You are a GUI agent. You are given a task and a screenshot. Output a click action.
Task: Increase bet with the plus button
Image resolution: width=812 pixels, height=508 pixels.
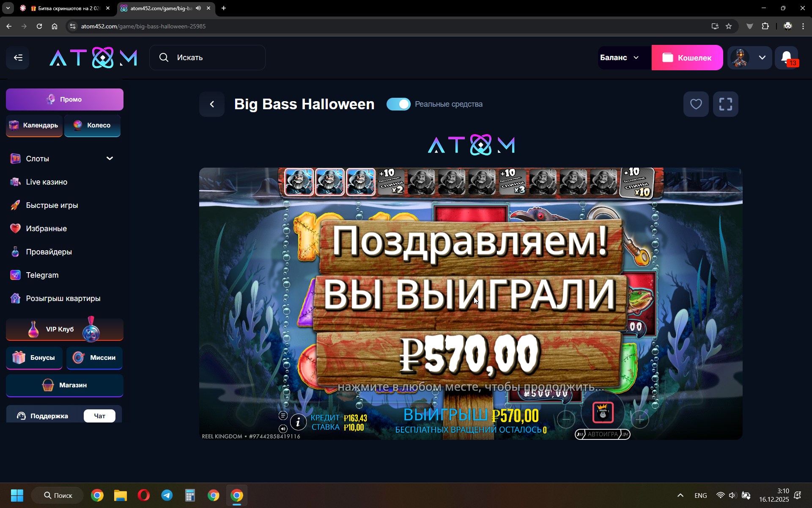point(640,420)
